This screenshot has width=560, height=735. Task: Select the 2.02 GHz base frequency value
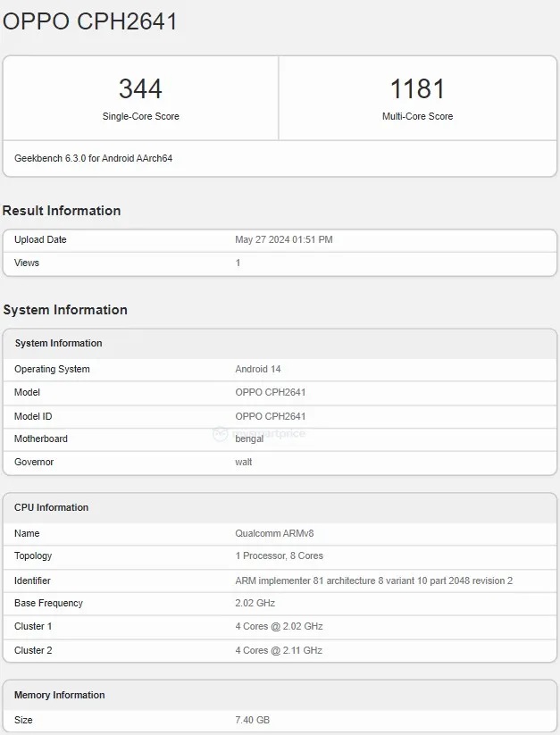(255, 604)
